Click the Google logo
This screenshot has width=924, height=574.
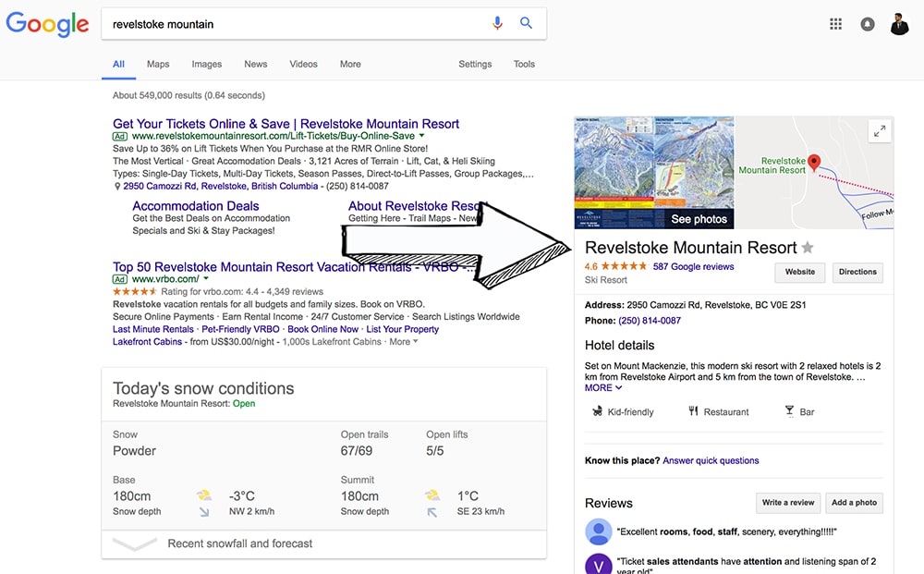(47, 24)
